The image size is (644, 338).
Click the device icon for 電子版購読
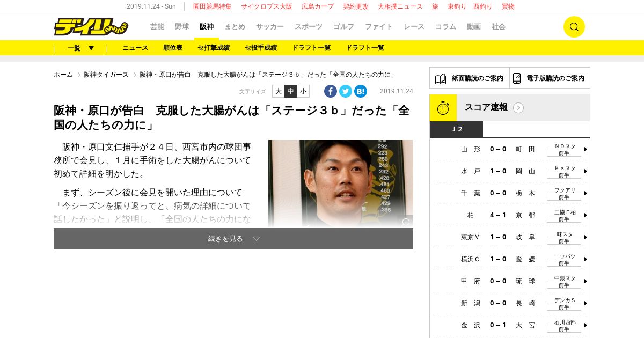tap(517, 78)
